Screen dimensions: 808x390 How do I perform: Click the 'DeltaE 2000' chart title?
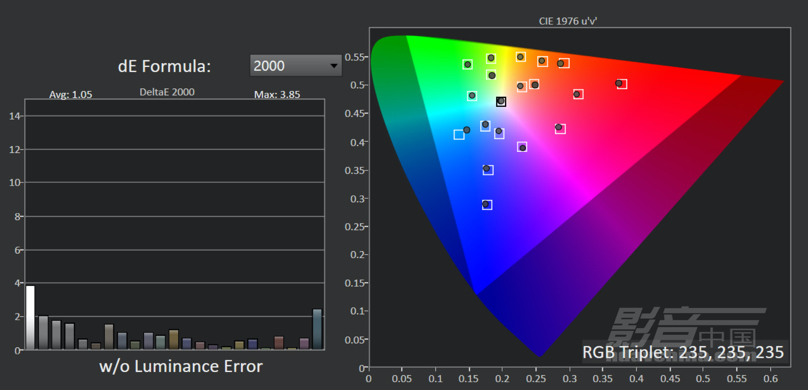point(167,92)
